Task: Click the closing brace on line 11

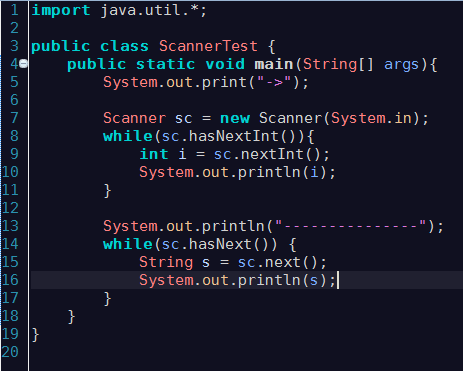Action: point(107,191)
